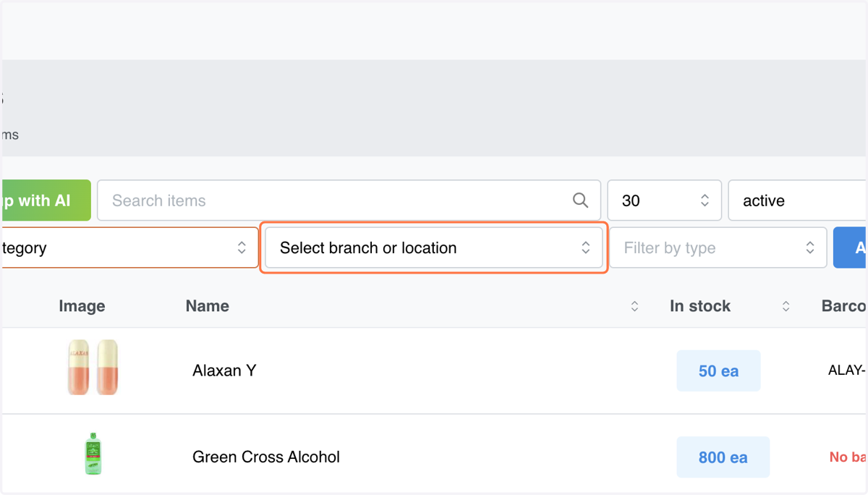
Task: Open the category filter dropdown
Action: click(x=129, y=247)
